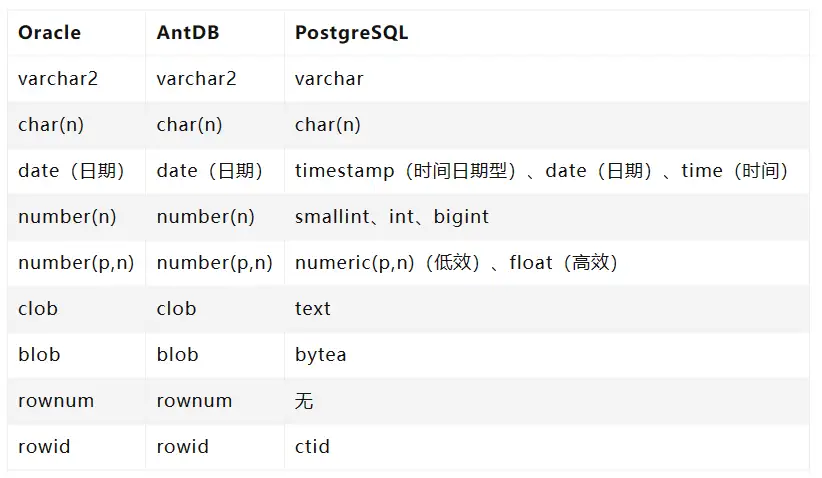Image resolution: width=822 pixels, height=478 pixels.
Task: Select the PostgreSQL text cell
Action: pos(312,309)
